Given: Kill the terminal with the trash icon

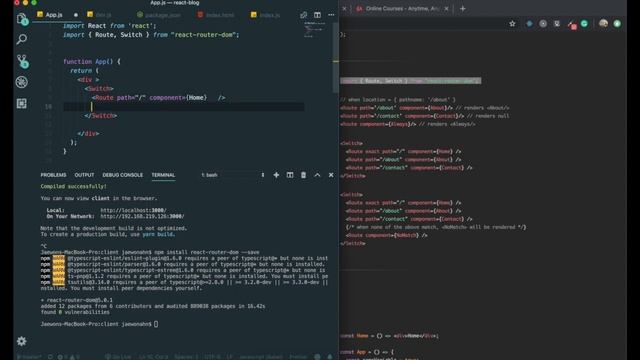Looking at the screenshot, I should (x=303, y=175).
